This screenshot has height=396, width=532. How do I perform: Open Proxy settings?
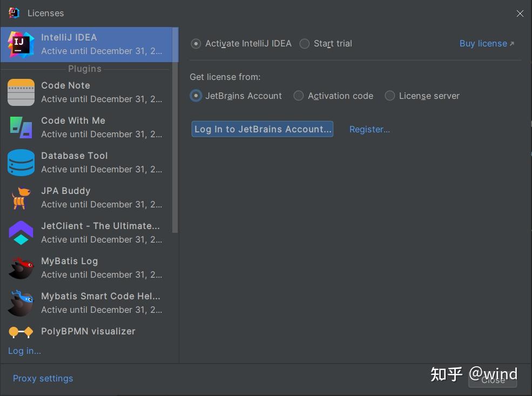point(43,378)
